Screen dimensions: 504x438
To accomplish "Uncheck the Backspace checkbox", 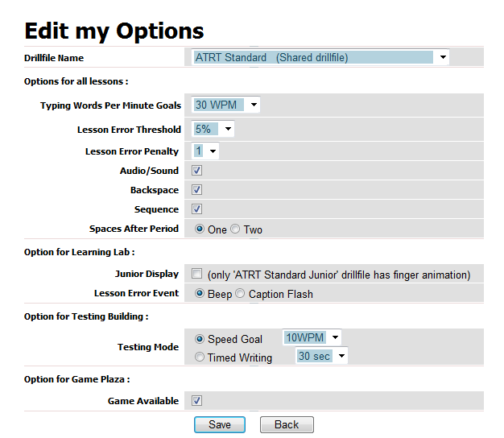I will click(197, 190).
